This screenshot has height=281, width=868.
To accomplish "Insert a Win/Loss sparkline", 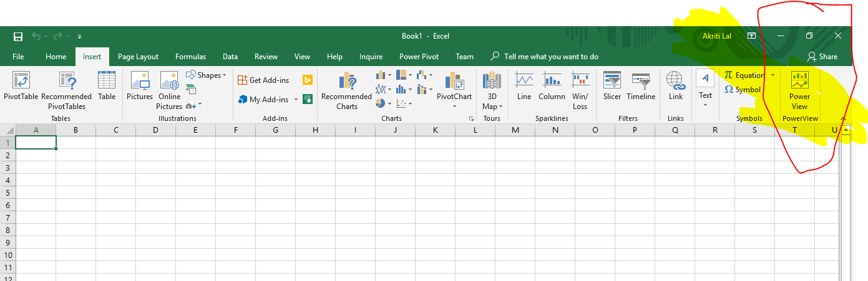I will tap(580, 91).
